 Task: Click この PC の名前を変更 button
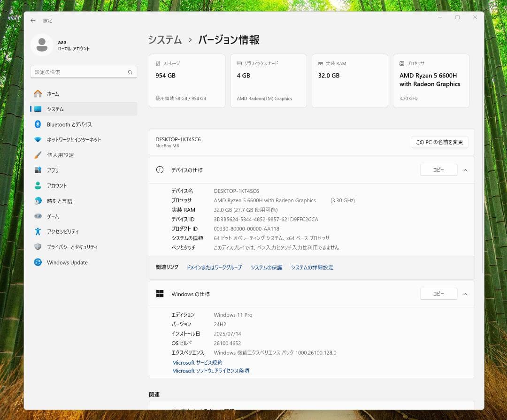point(439,142)
